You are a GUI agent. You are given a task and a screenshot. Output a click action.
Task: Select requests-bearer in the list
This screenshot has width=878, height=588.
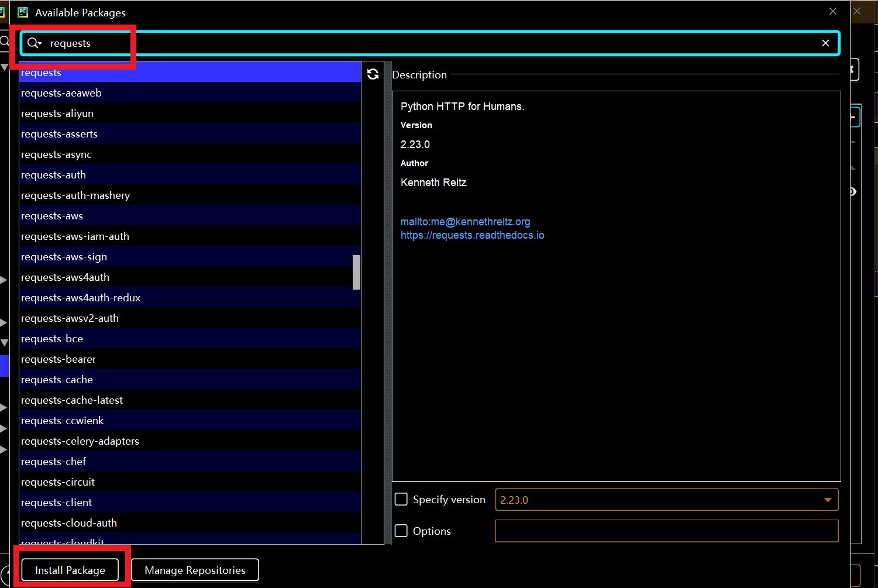(190, 359)
